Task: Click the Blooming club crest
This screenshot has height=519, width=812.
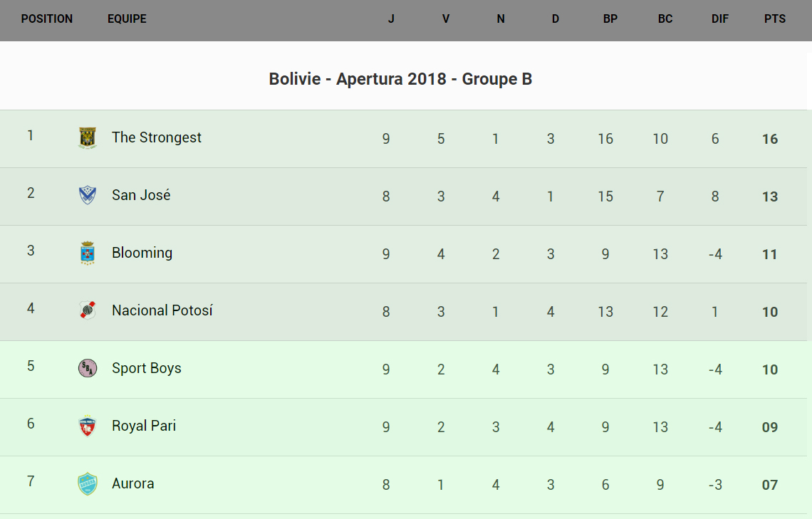Action: [87, 253]
